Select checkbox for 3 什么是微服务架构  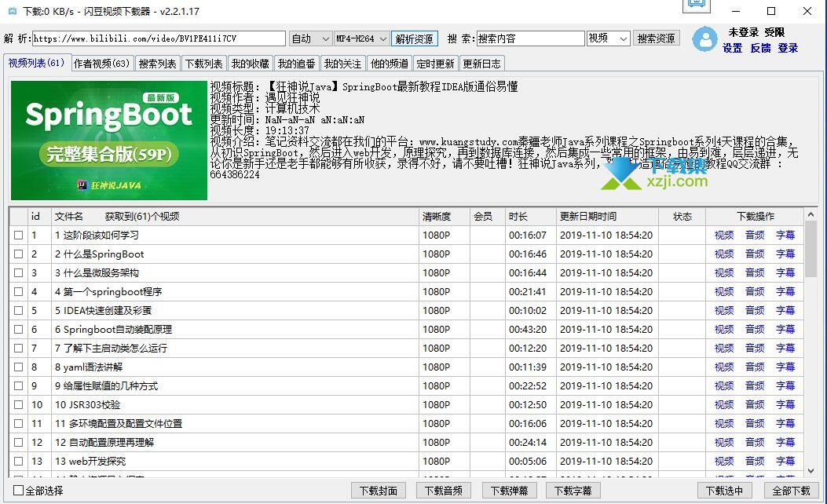(x=19, y=273)
